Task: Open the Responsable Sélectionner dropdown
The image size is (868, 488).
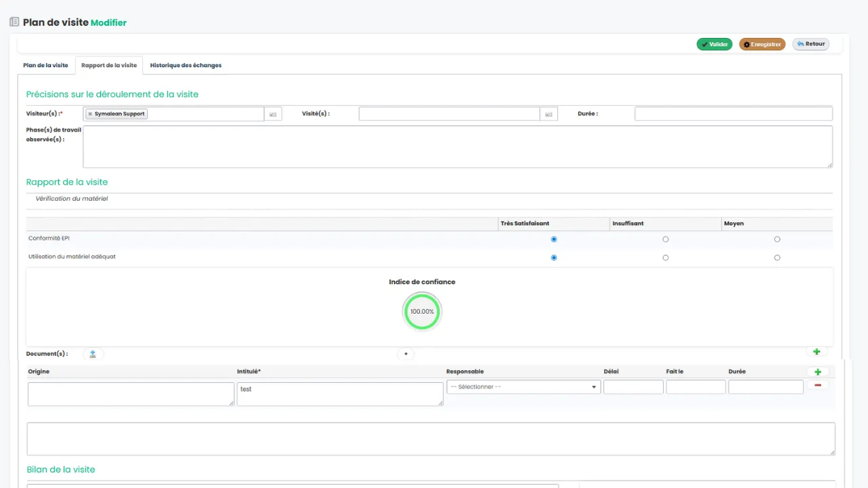Action: pos(524,387)
